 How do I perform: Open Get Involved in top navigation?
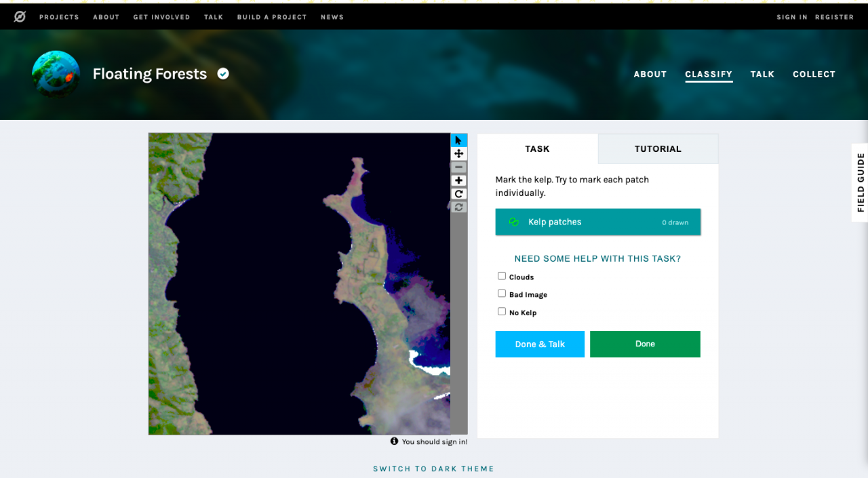161,17
